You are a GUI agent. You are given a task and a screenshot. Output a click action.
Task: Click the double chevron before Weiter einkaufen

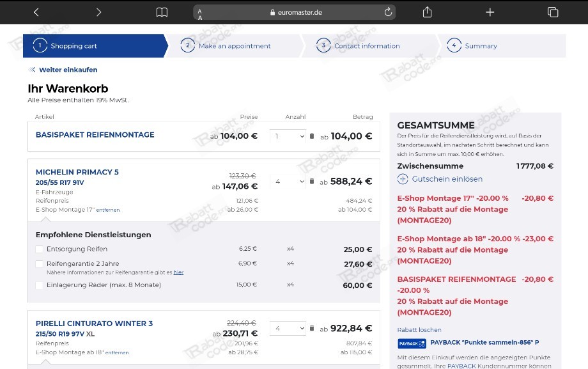32,70
